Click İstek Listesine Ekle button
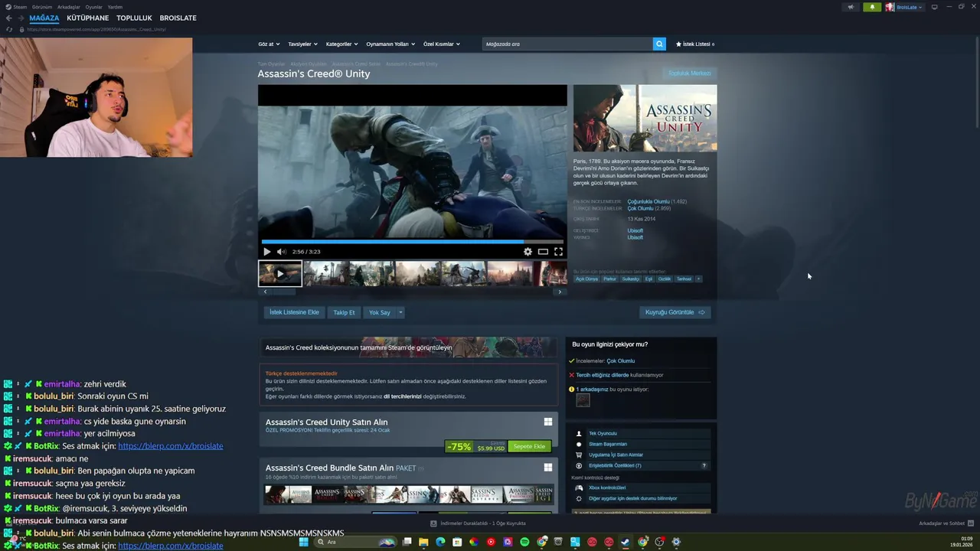Screen dimensions: 980x551 point(294,312)
